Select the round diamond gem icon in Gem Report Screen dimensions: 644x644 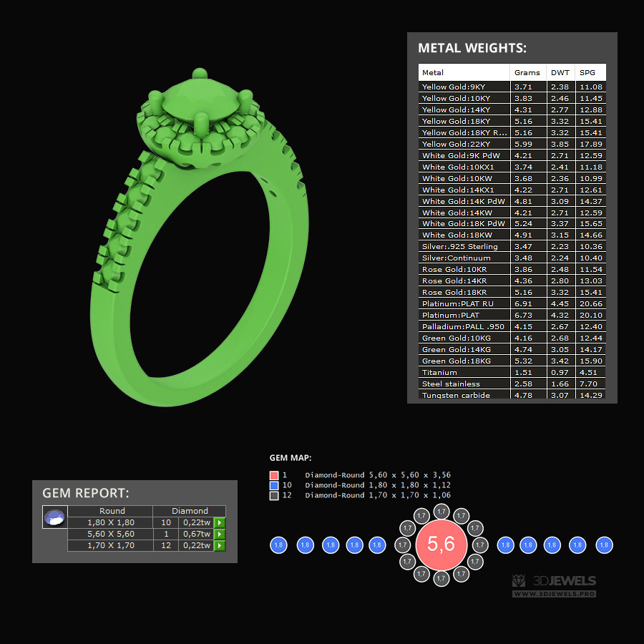55,517
